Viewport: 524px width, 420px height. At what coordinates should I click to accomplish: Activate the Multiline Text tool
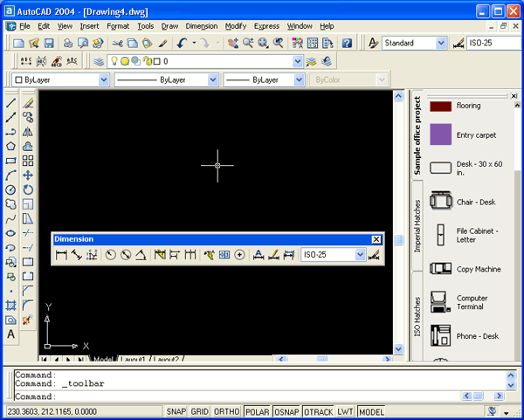[x=11, y=334]
